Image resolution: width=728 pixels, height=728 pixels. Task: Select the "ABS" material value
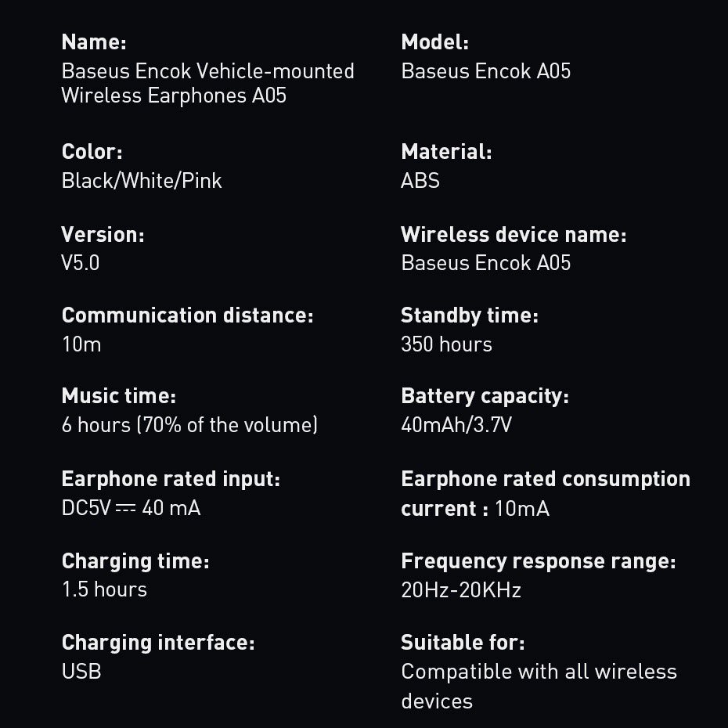[420, 181]
